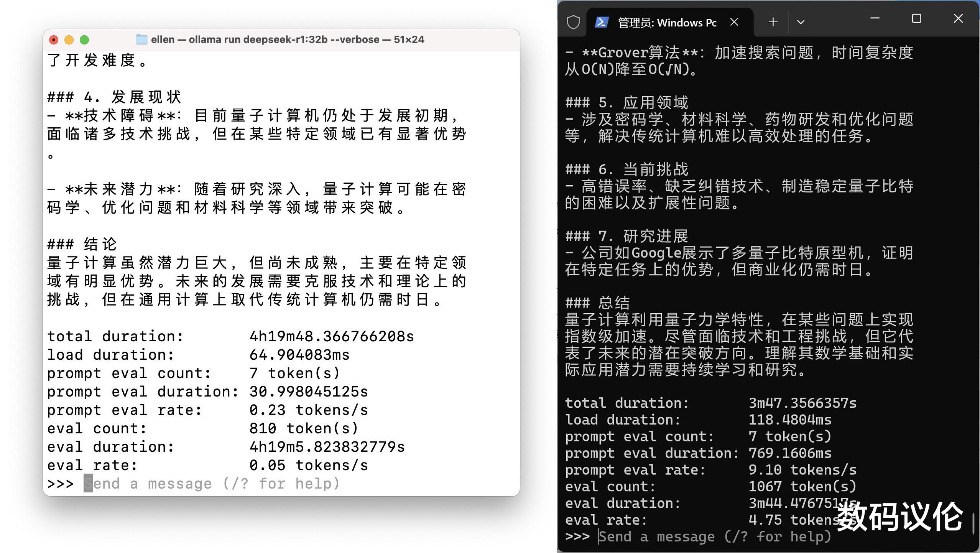Select the '管理员: Windows Pc' tab
The height and width of the screenshot is (553, 980).
click(x=667, y=23)
